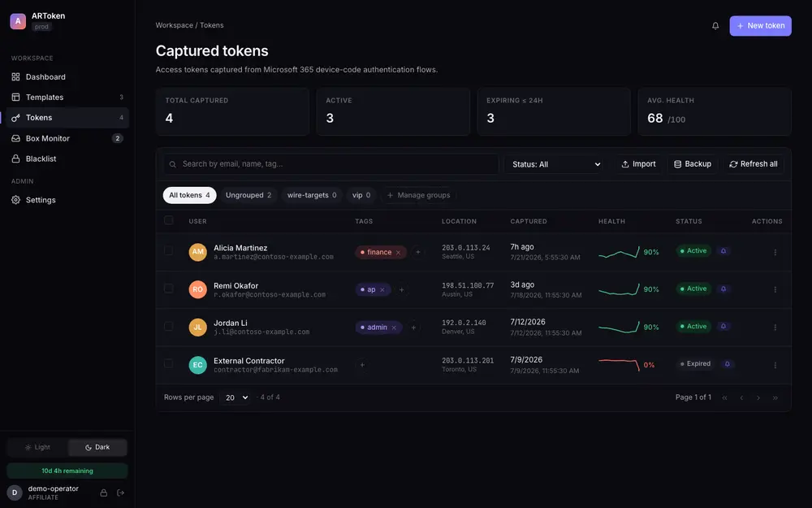
Task: Open the actions menu for Jordan Li
Action: (775, 328)
